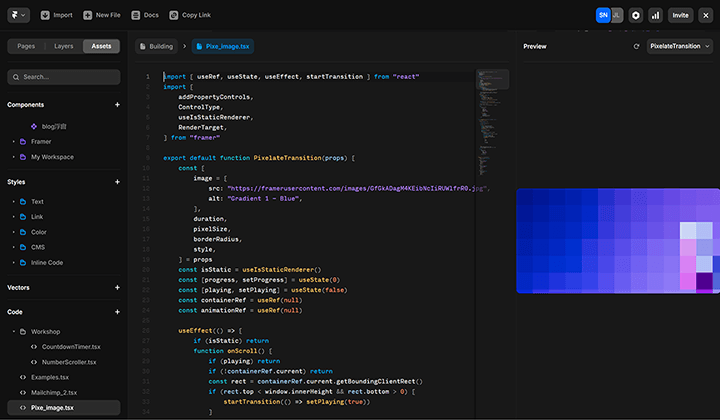
Task: Expand the Color styles folder
Action: click(13, 232)
